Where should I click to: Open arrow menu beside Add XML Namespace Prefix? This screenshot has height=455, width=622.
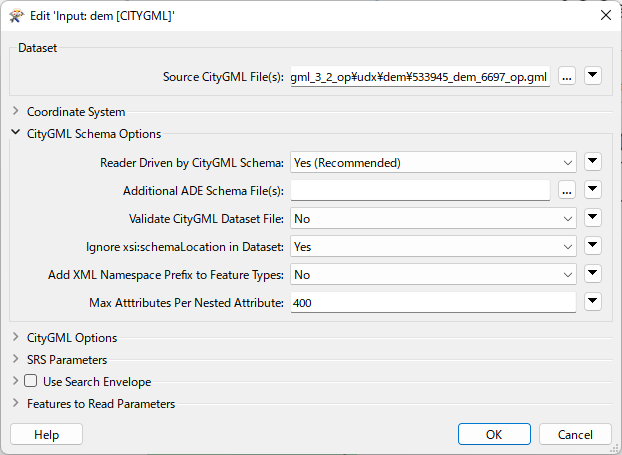click(593, 274)
